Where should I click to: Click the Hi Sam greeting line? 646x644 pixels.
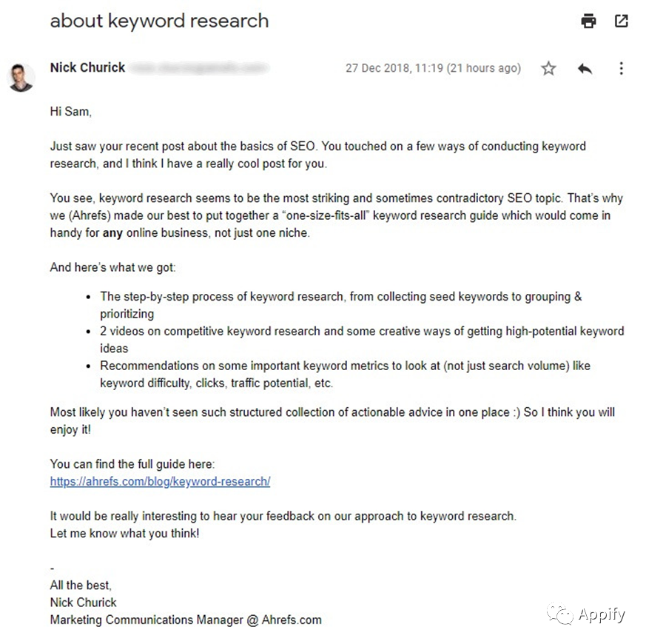click(x=70, y=112)
